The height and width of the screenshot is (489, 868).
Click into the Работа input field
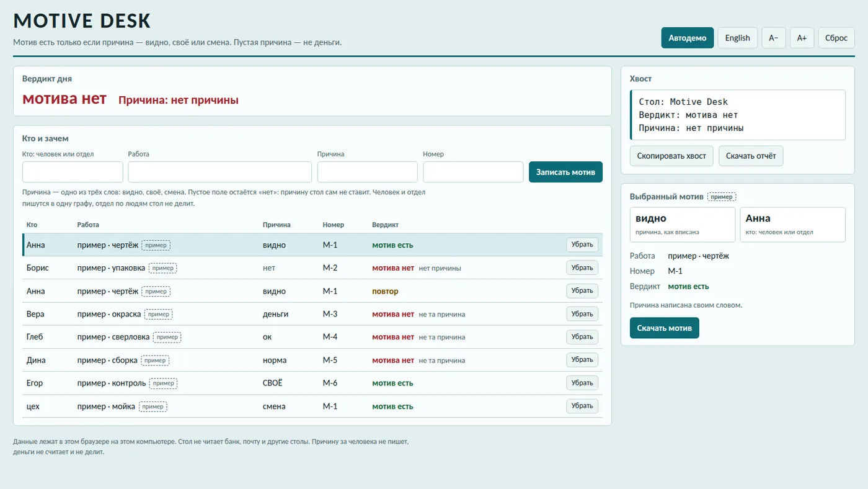pos(220,172)
